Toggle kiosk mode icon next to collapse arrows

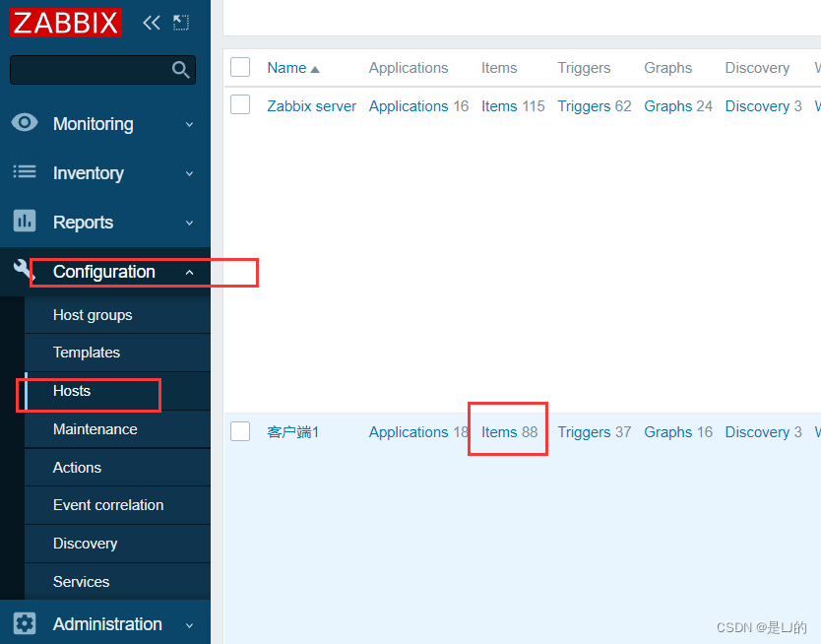click(x=181, y=23)
